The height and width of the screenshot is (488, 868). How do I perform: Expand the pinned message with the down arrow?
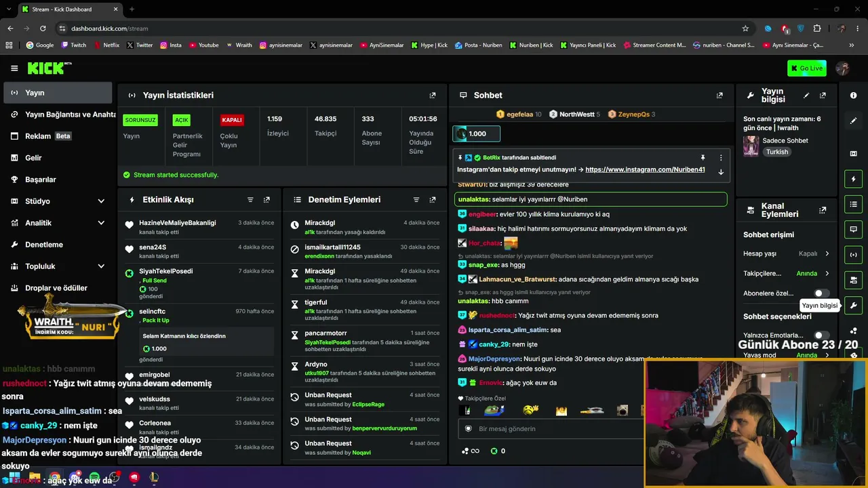point(721,172)
